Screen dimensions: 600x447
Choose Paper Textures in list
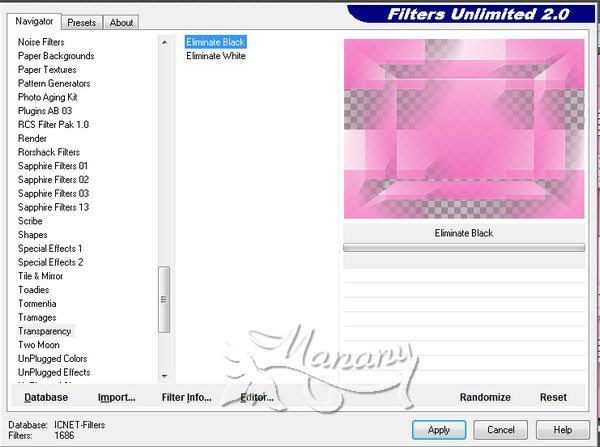(47, 70)
